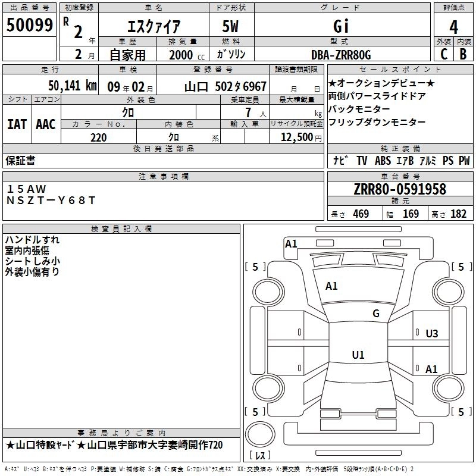Viewport: 476px width, 476px height.
Task: Click the rear right wheel circle
Action: (449, 388)
